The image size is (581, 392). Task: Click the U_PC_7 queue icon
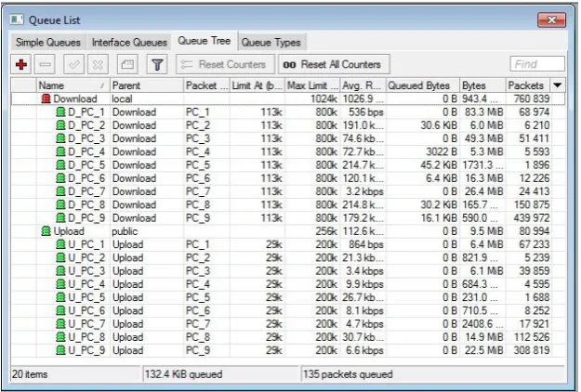click(x=60, y=324)
